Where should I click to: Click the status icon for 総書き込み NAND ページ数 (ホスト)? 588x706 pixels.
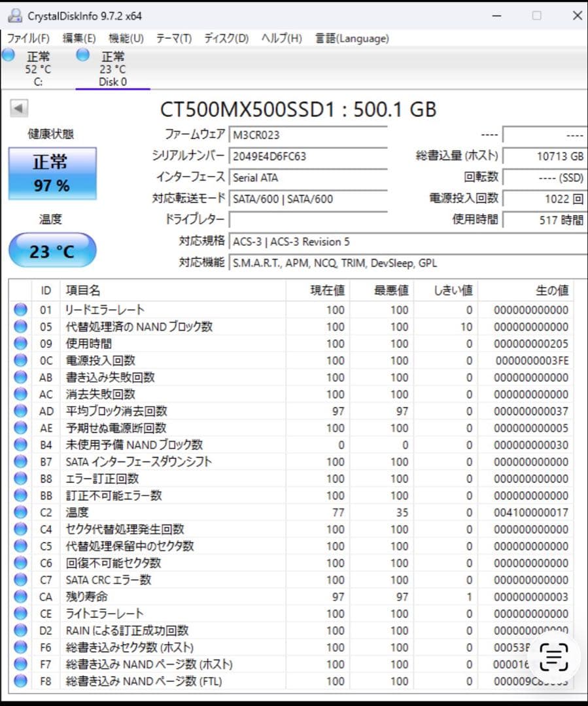tap(20, 664)
